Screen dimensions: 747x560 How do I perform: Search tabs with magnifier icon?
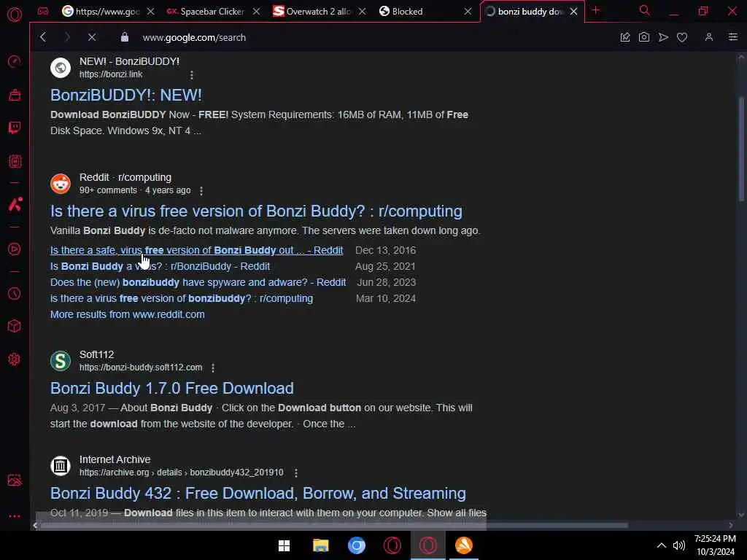645,10
